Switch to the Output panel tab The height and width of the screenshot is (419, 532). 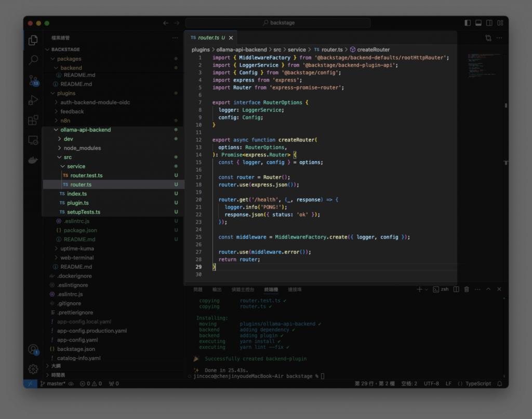click(217, 290)
